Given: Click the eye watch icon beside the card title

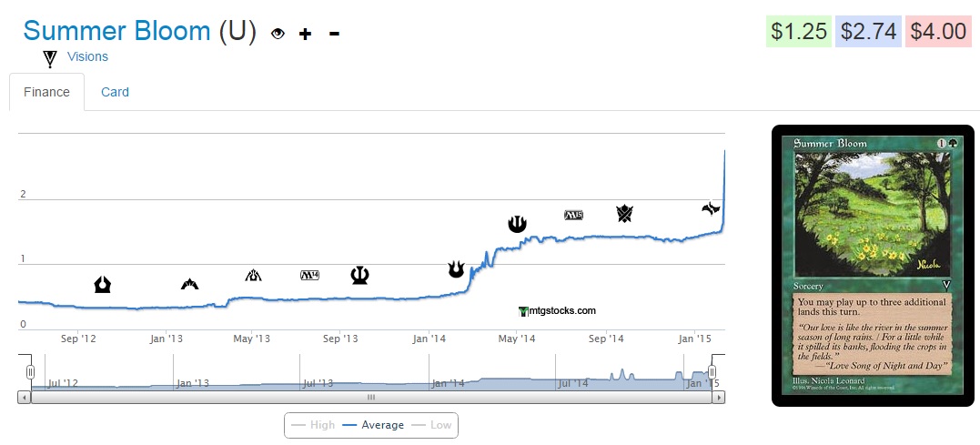Looking at the screenshot, I should (278, 34).
